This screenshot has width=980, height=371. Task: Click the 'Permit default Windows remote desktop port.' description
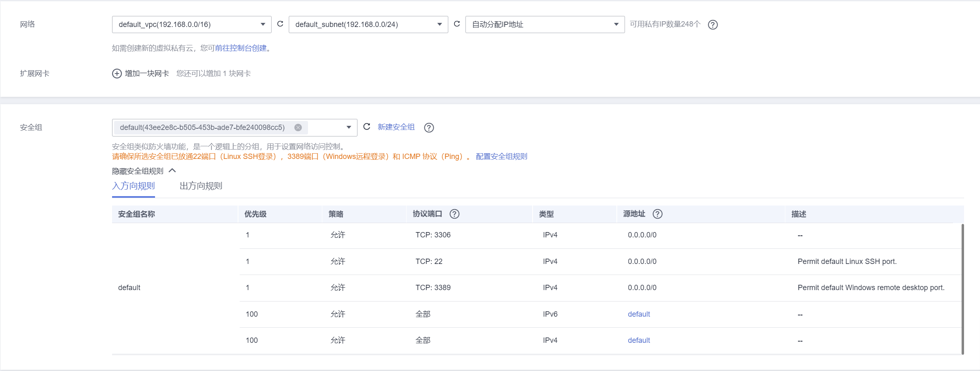click(871, 288)
